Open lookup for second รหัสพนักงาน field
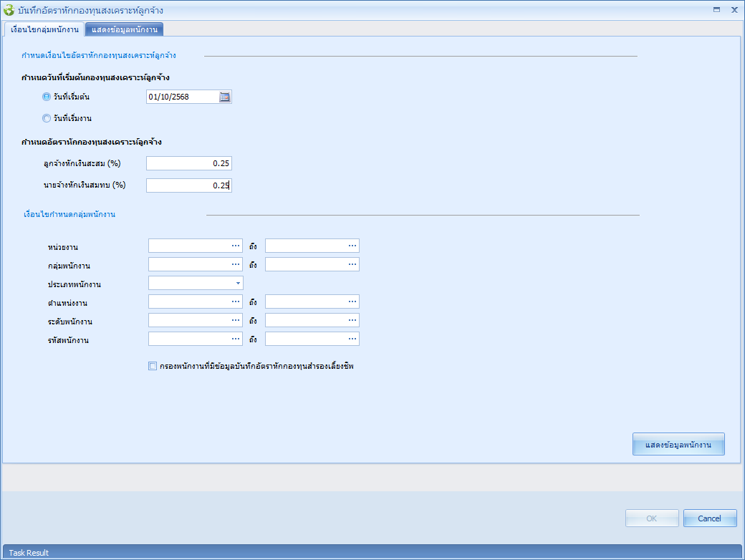 click(352, 339)
